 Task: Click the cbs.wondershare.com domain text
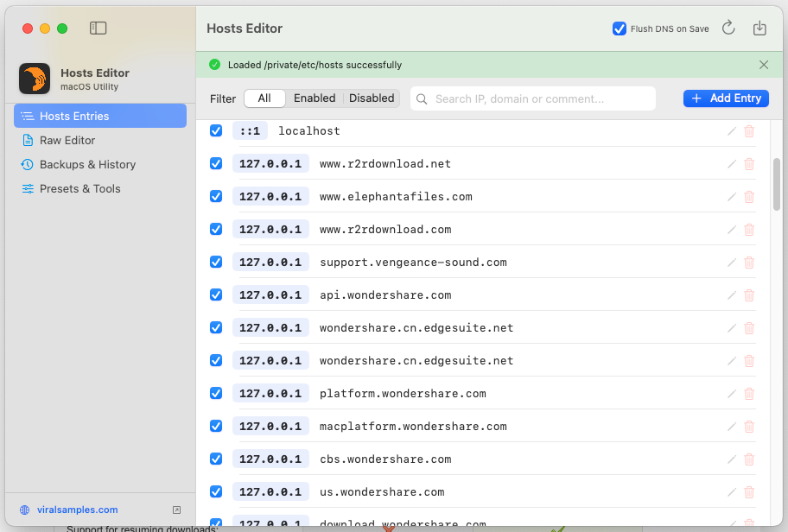pos(385,459)
